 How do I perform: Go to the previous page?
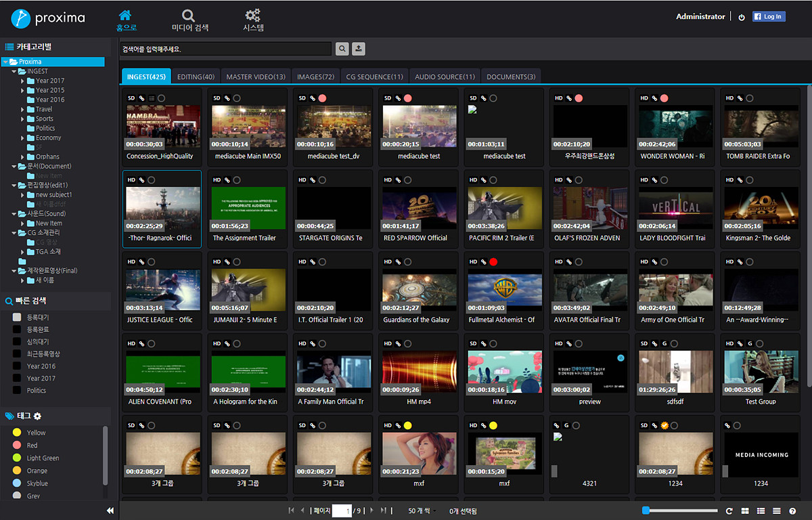pos(302,511)
